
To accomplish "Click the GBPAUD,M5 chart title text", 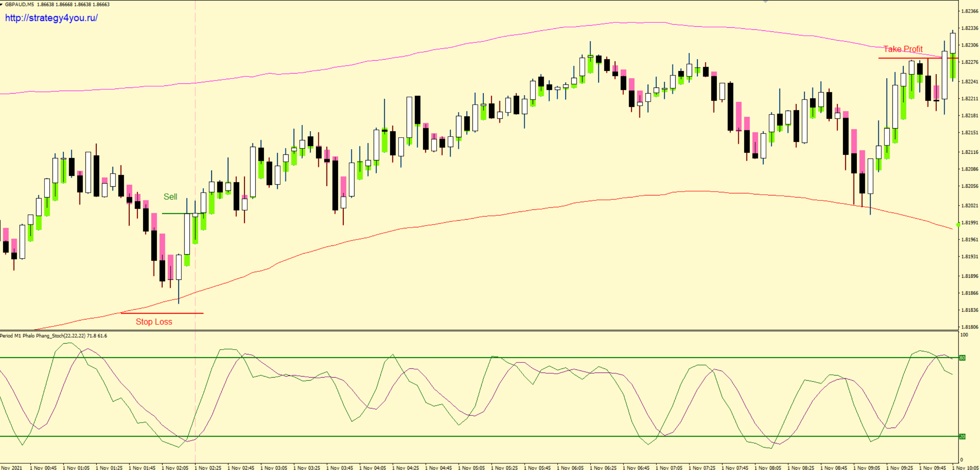I will [x=19, y=5].
